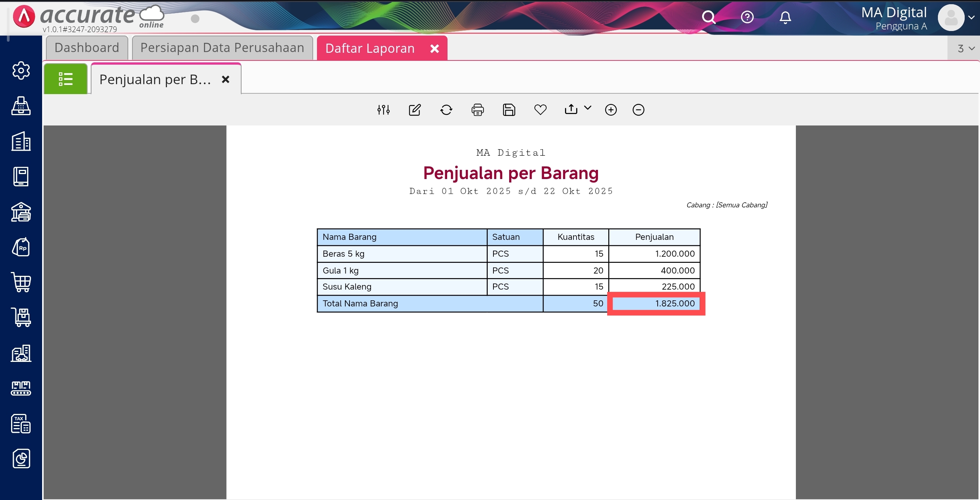Viewport: 980px width, 500px height.
Task: Zoom out the report with minus icon
Action: click(638, 110)
